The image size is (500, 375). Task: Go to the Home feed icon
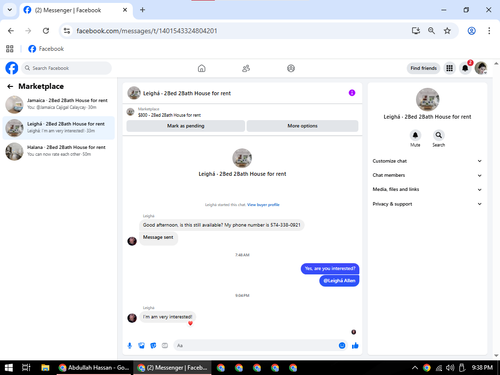point(202,68)
